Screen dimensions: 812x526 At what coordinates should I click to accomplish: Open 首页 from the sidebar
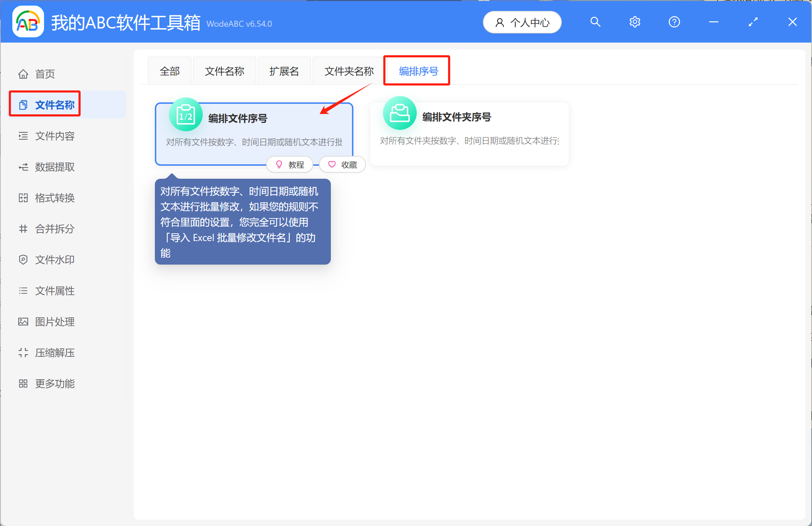coord(45,74)
